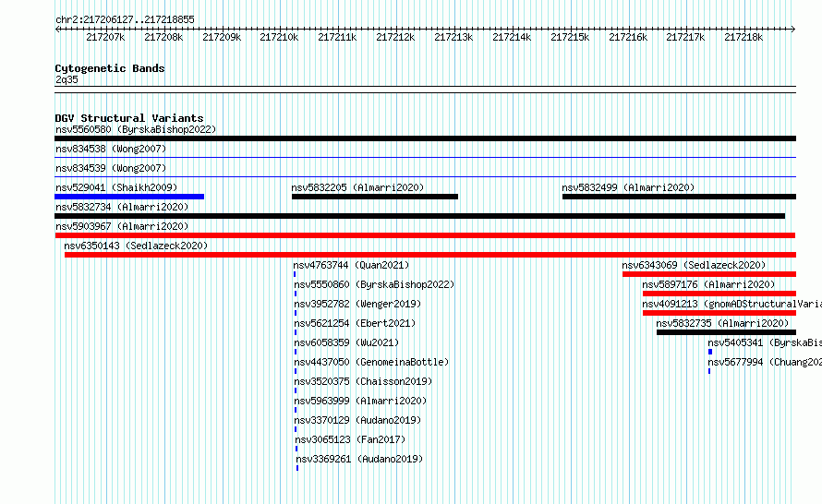Select the nsv5560580 black variant bar
Screen dimensions: 822x504
(425, 138)
